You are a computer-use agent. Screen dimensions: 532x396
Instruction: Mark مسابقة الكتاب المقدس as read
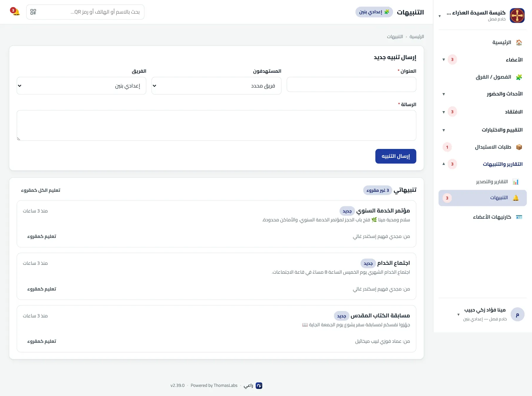tap(42, 341)
